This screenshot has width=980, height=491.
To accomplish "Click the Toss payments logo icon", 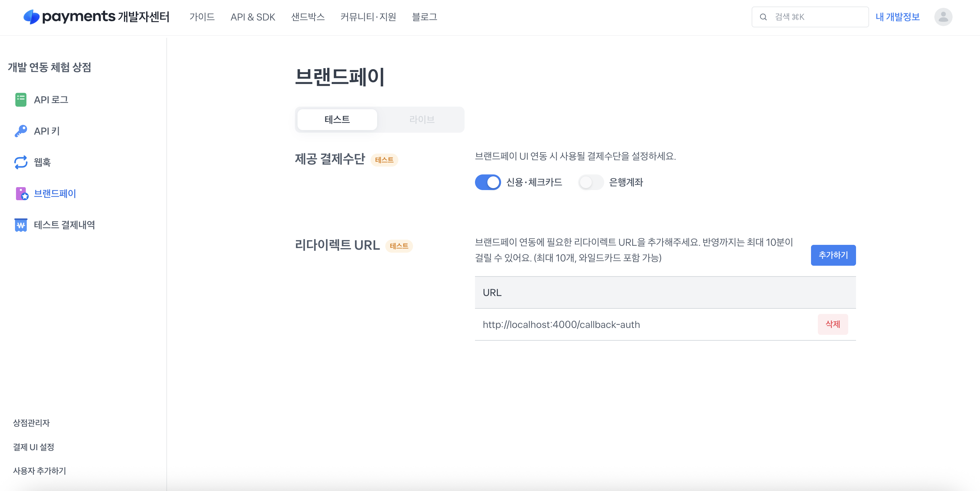I will (31, 17).
